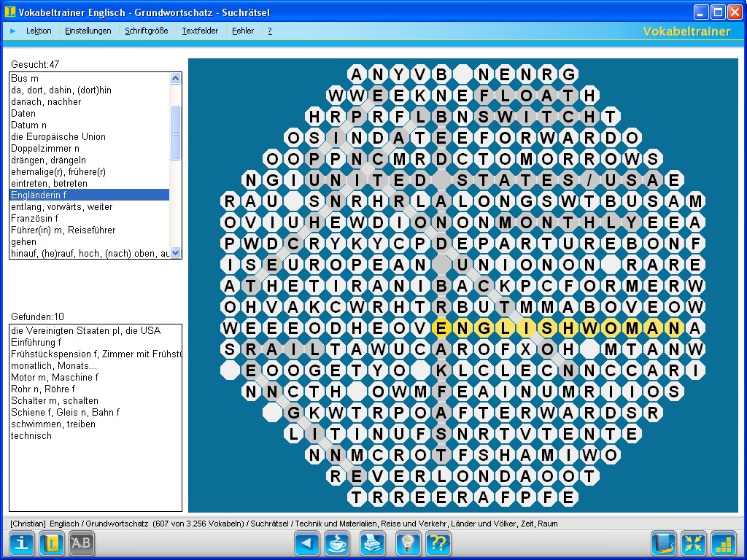
Task: Open the Einstellungen menu
Action: [x=88, y=31]
